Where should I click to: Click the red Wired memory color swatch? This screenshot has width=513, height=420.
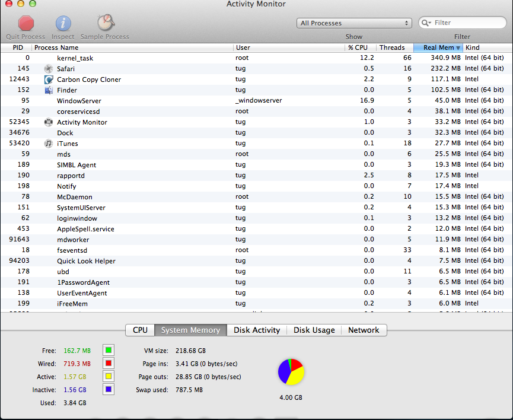[109, 364]
